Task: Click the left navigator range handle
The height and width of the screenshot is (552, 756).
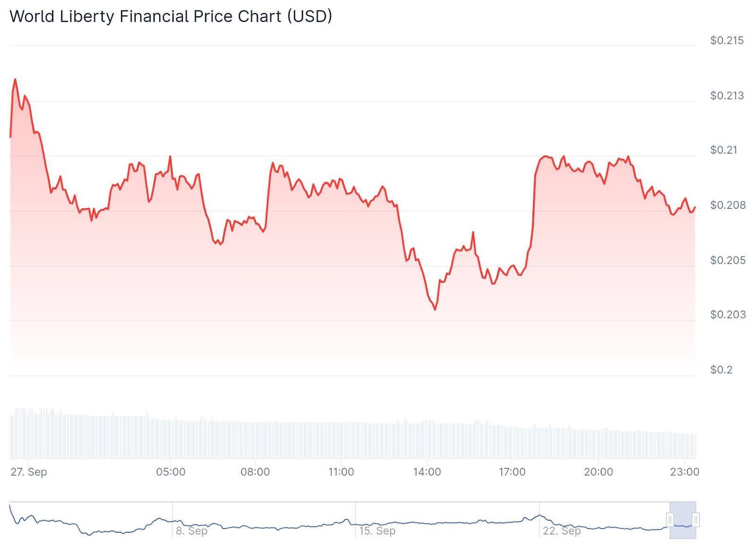Action: [x=670, y=520]
